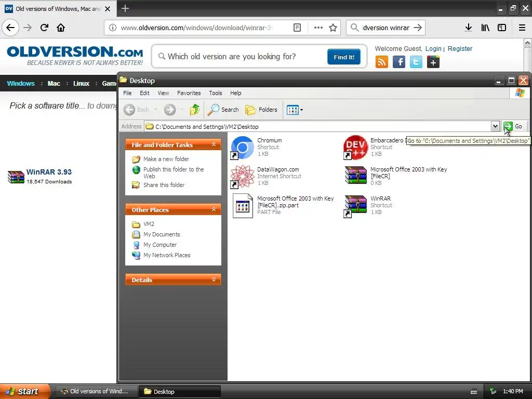Image resolution: width=532 pixels, height=399 pixels.
Task: Click the Facebook icon on OldVersion
Action: pyautogui.click(x=399, y=62)
